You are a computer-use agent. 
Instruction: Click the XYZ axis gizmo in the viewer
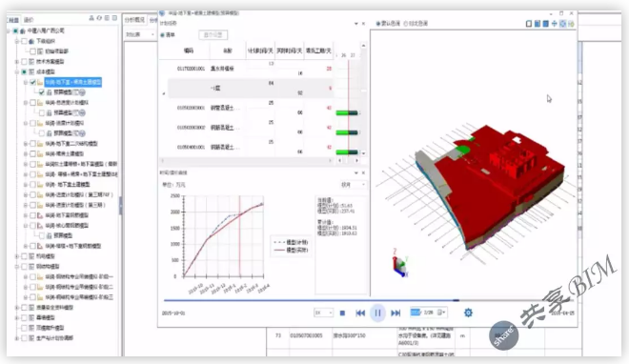pos(399,263)
